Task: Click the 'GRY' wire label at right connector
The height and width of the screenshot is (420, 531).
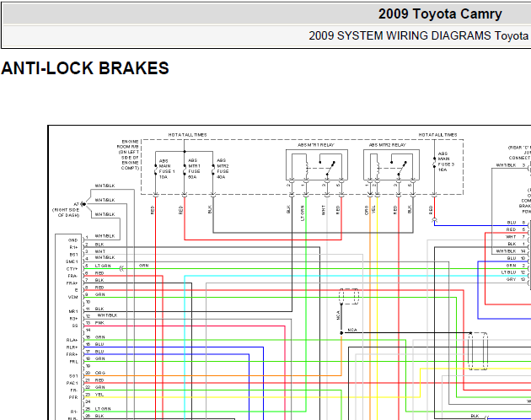Action: (512, 280)
